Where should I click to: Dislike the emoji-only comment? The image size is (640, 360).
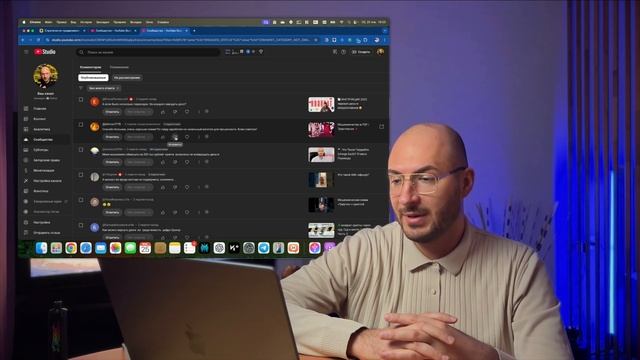tap(175, 212)
